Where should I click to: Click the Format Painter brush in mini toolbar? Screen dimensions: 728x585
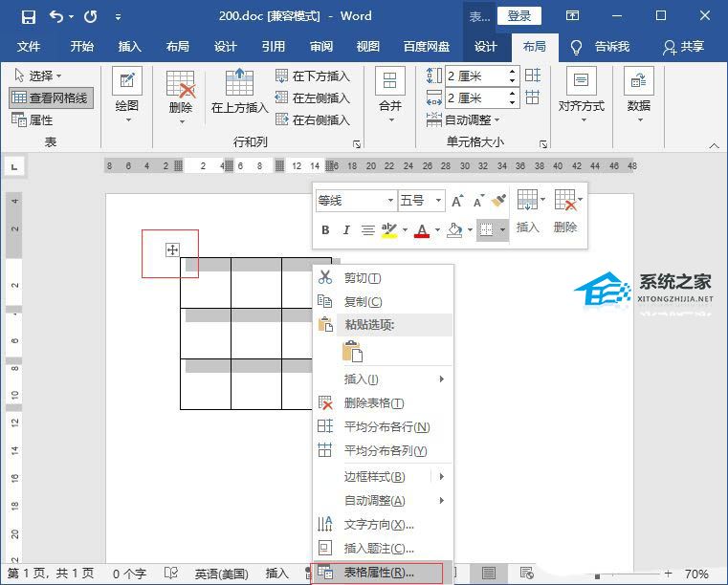pos(498,201)
